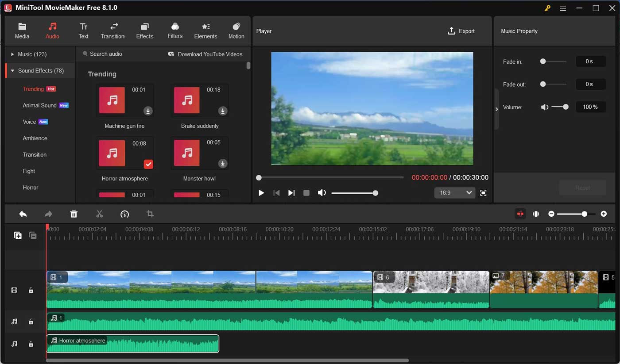This screenshot has width=620, height=364.
Task: Open the hamburger menu at top right
Action: pos(562,8)
